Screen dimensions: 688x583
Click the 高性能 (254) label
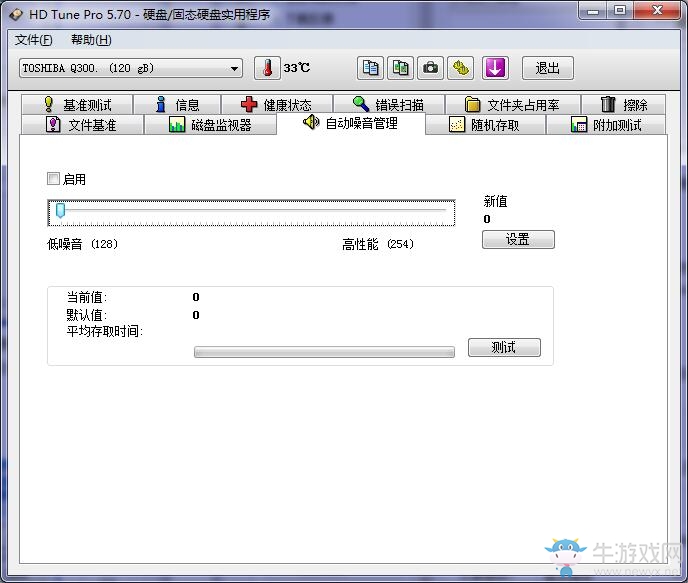click(x=378, y=244)
